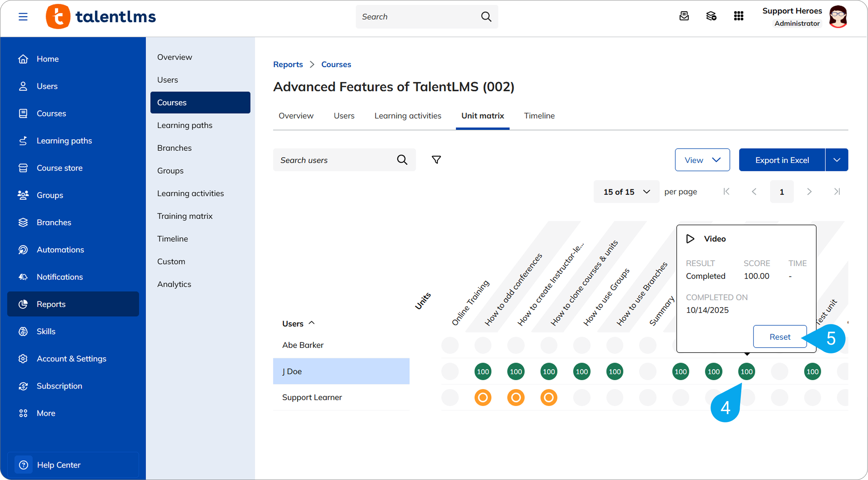The height and width of the screenshot is (480, 868).
Task: Select the Unit matrix tab
Action: tap(482, 116)
